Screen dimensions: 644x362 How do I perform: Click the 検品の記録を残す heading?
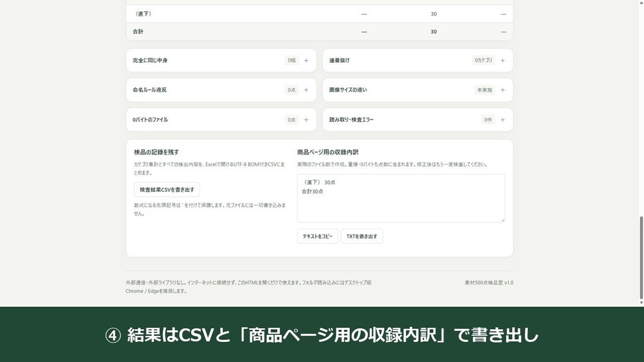pyautogui.click(x=157, y=152)
